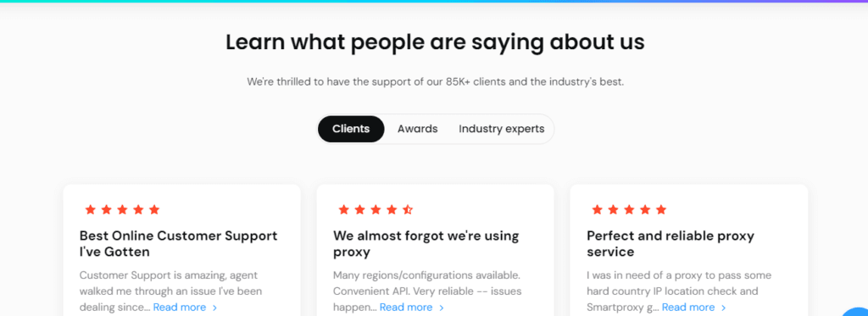
Task: Click first star of We almost forgot review
Action: [344, 210]
